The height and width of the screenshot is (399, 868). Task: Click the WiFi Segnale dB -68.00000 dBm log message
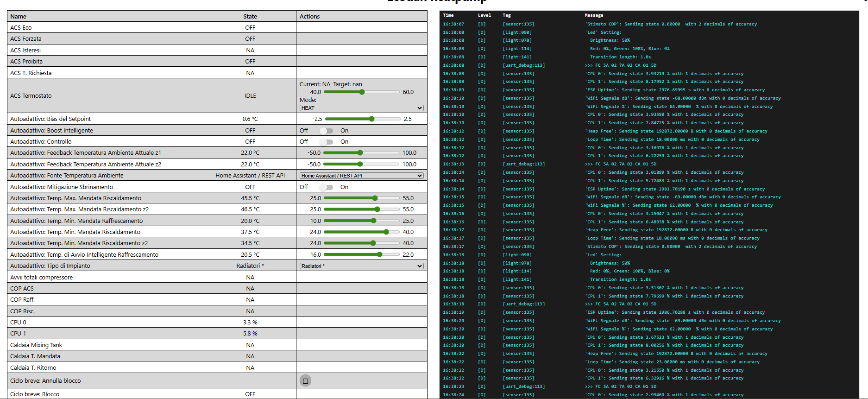(x=683, y=98)
